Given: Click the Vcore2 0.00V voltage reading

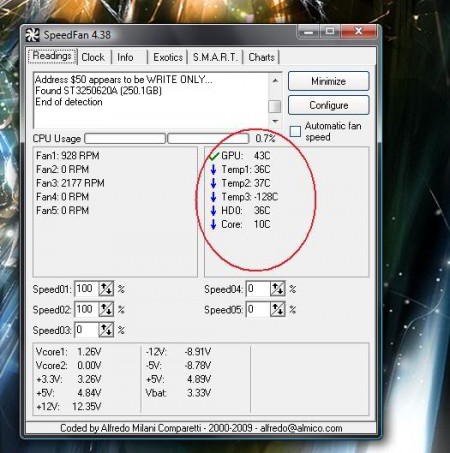Looking at the screenshot, I should coord(68,365).
